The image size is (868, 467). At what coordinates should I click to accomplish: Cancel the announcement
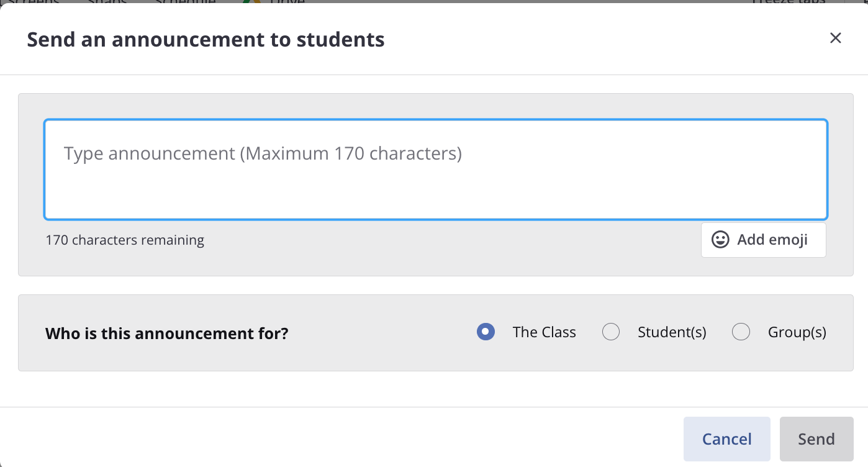coord(727,439)
